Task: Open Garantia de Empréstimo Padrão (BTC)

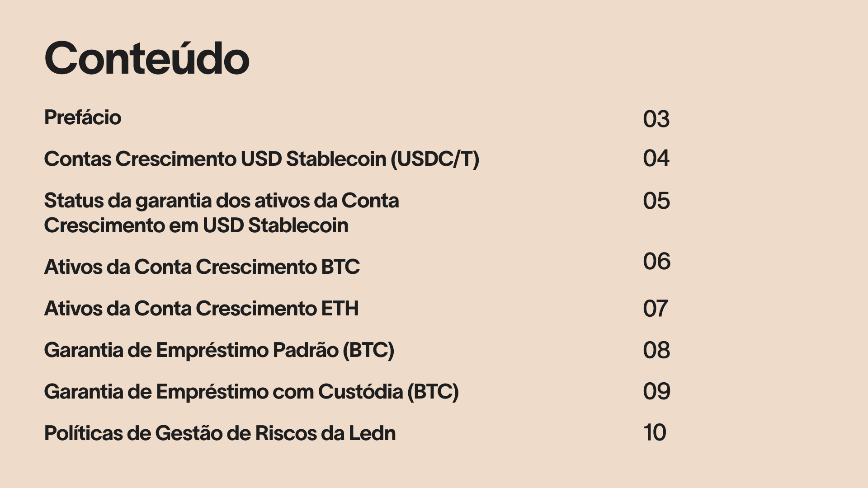Action: [x=219, y=351]
